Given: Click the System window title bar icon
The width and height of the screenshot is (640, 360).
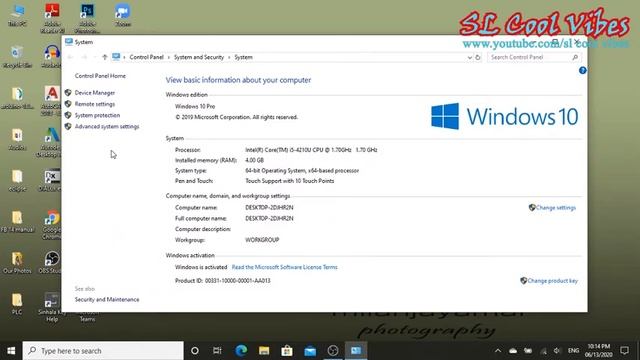Looking at the screenshot, I should (x=69, y=42).
